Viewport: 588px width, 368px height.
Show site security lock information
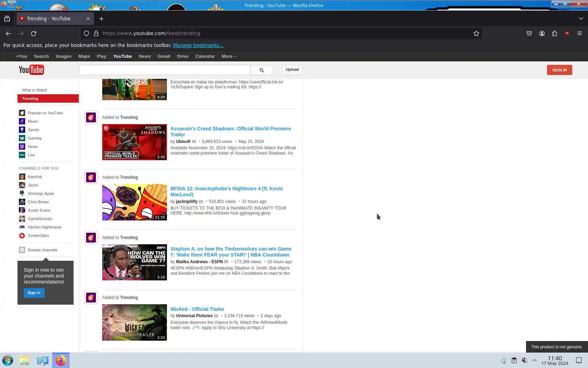[96, 33]
